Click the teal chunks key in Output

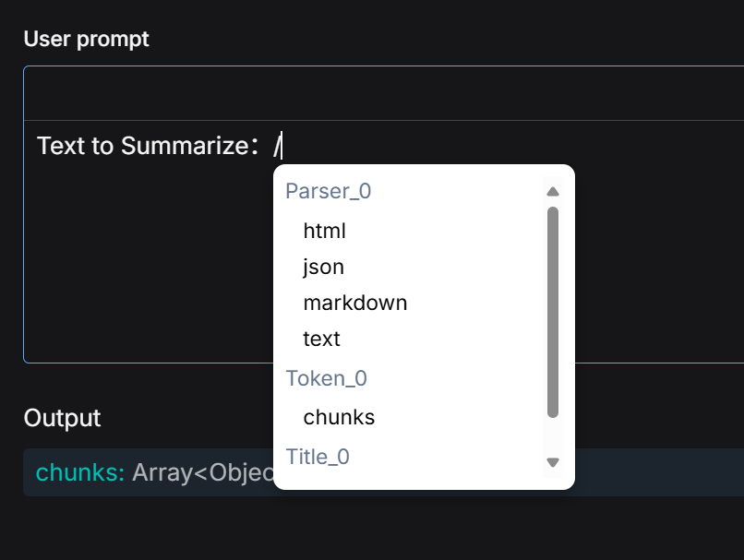tap(79, 472)
